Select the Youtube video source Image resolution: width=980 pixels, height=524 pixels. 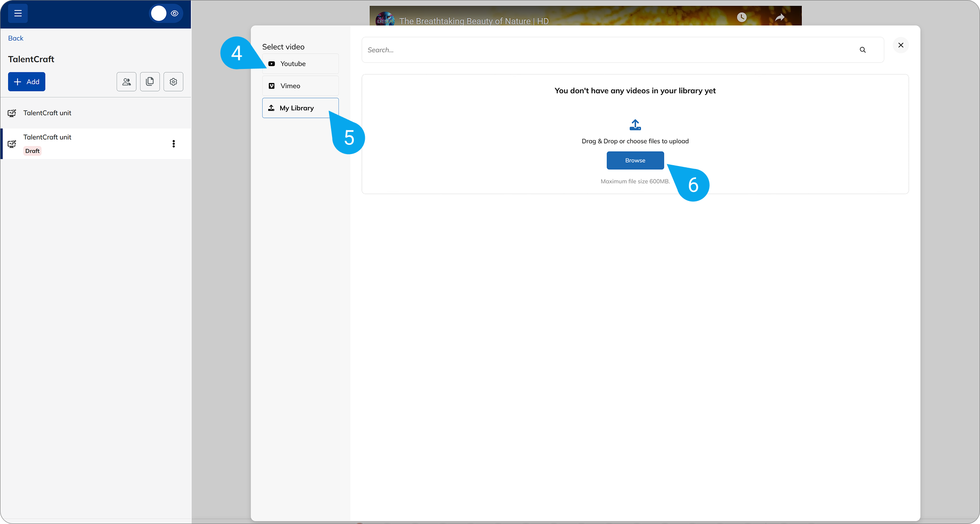(x=300, y=63)
